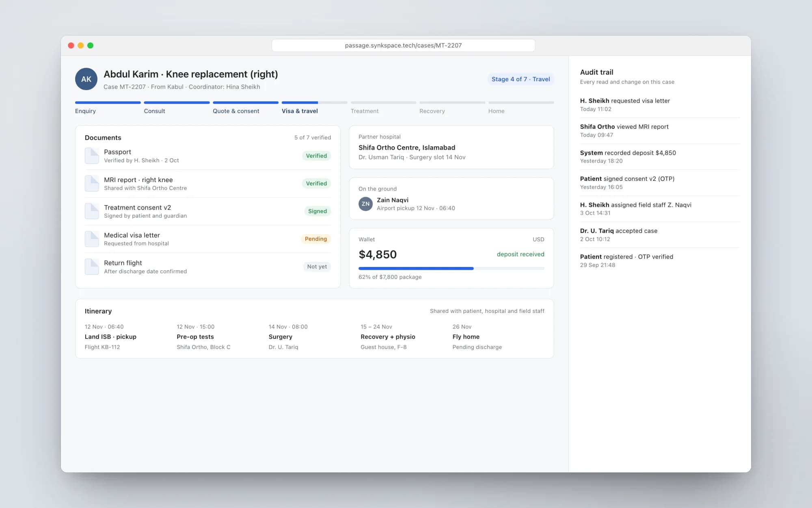Click the Passport document file icon
The image size is (812, 508).
click(x=92, y=156)
